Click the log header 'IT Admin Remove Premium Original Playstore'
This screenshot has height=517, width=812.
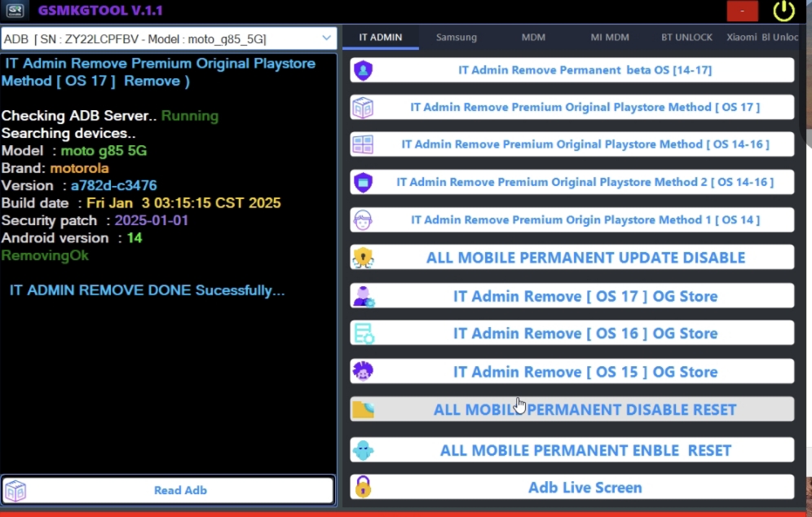(160, 64)
